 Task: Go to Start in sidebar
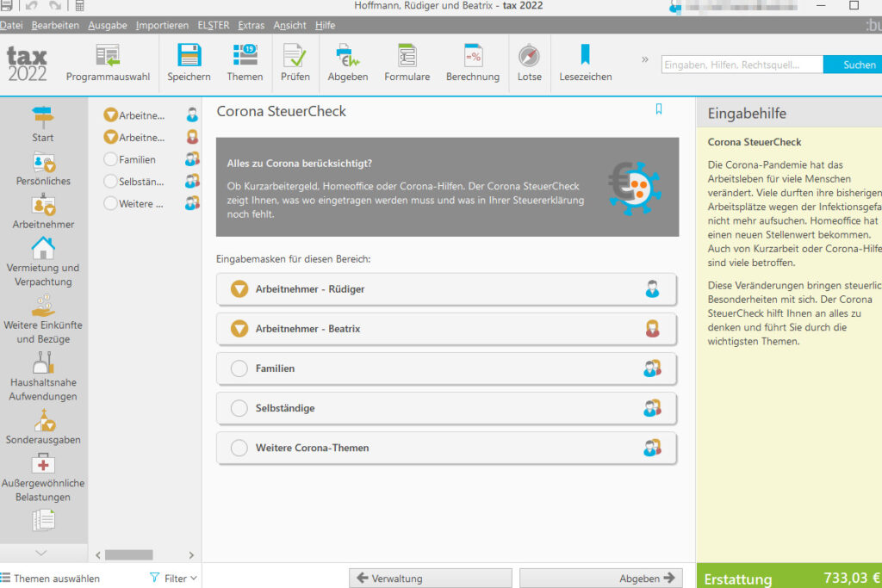coord(43,124)
